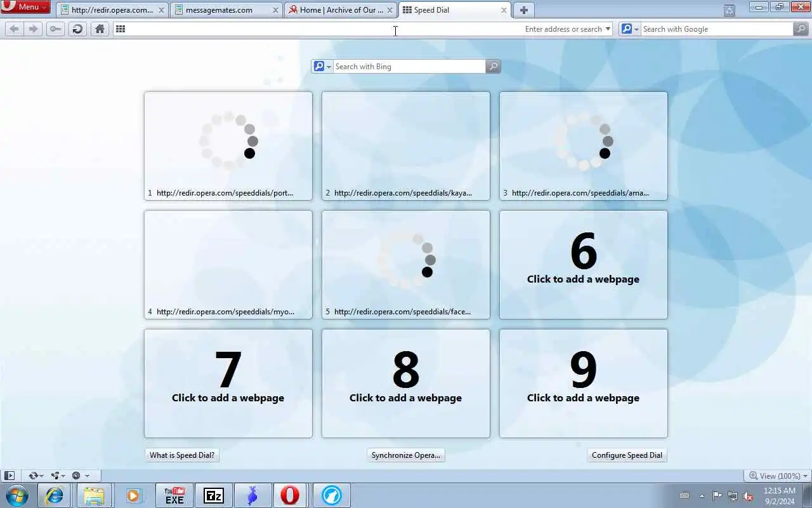Viewport: 812px width, 508px height.
Task: Add a webpage to speed dial slot 7
Action: click(228, 384)
